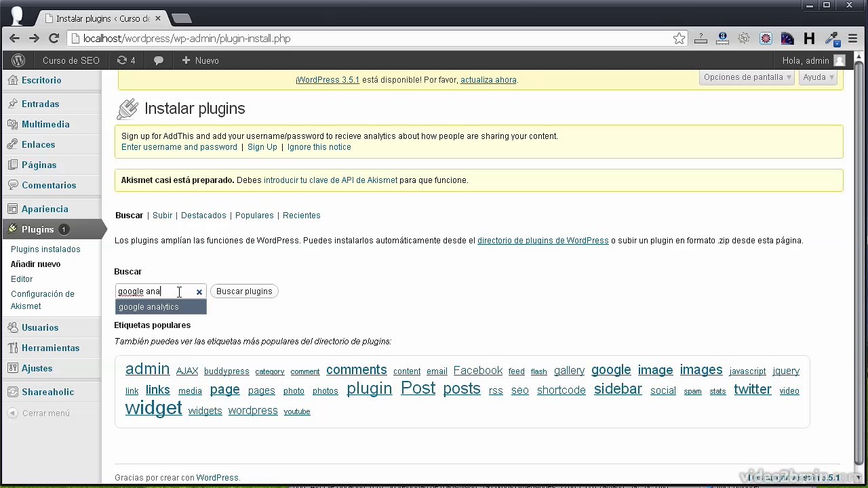Reload the page with refresh icon
868x488 pixels.
tap(54, 39)
